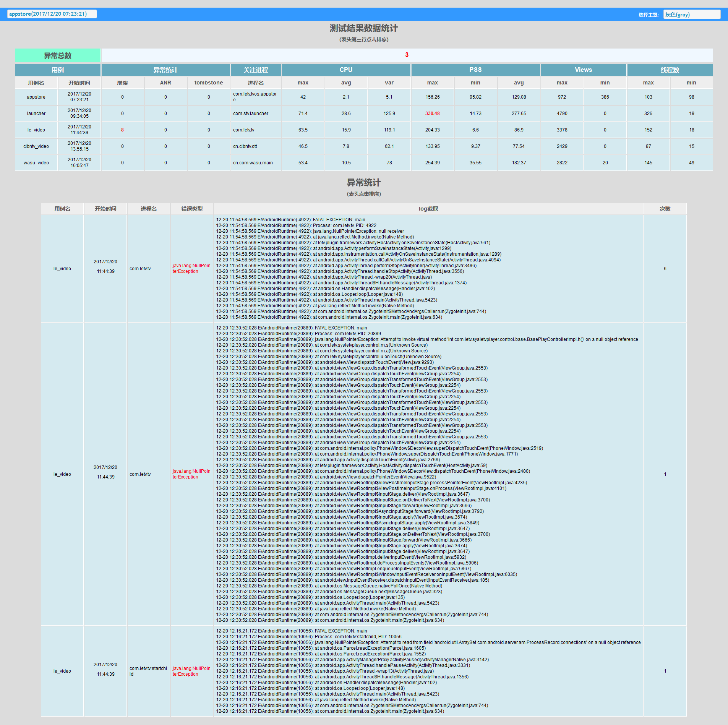Image resolution: width=728 pixels, height=725 pixels.
Task: Click NullPointerException error type for PID 4922 row
Action: (191, 269)
